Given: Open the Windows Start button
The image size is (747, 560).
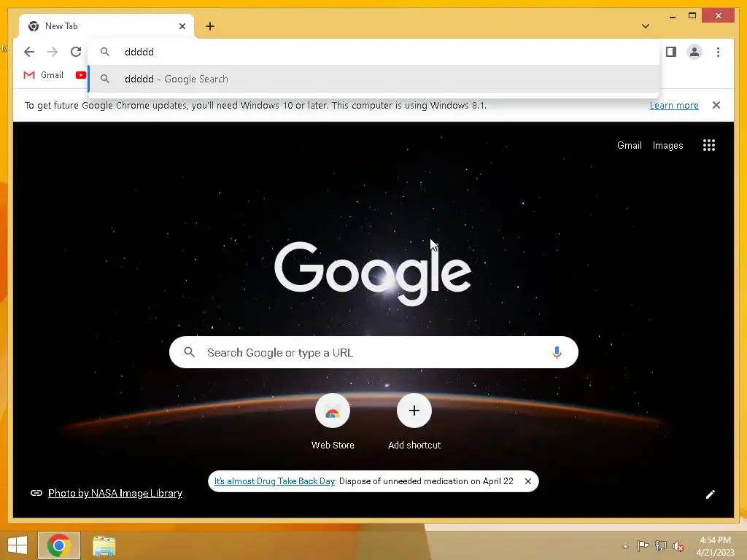Looking at the screenshot, I should click(x=18, y=545).
